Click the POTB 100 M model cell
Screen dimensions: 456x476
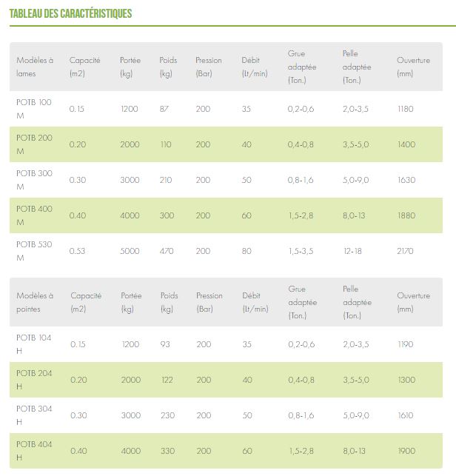coord(34,109)
